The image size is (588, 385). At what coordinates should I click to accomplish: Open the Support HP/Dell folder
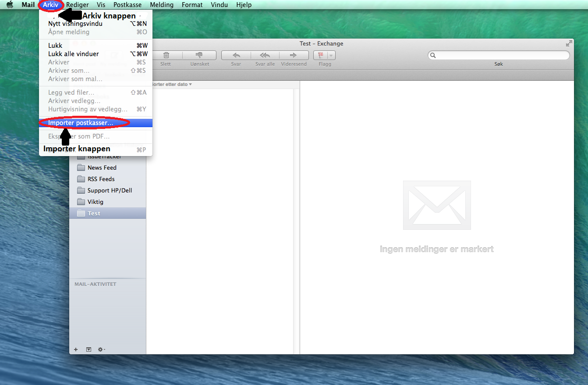coord(110,190)
